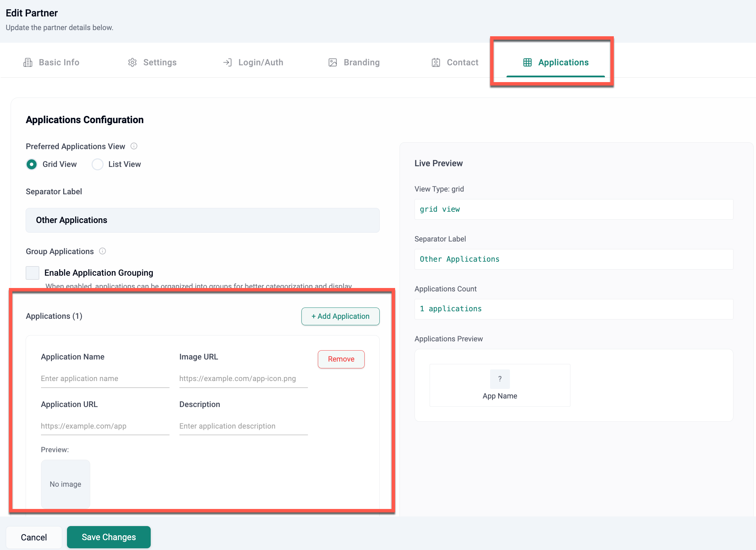Click info icon next to Group Applications
756x550 pixels.
[103, 251]
